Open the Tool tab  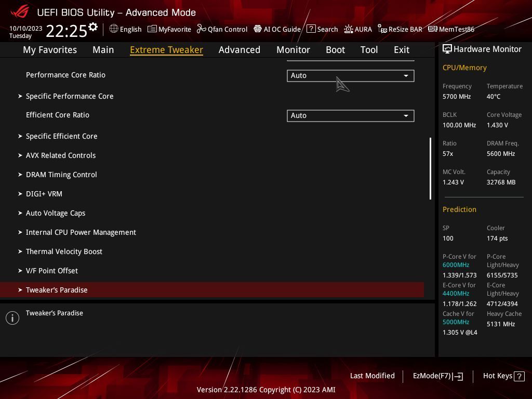[369, 50]
